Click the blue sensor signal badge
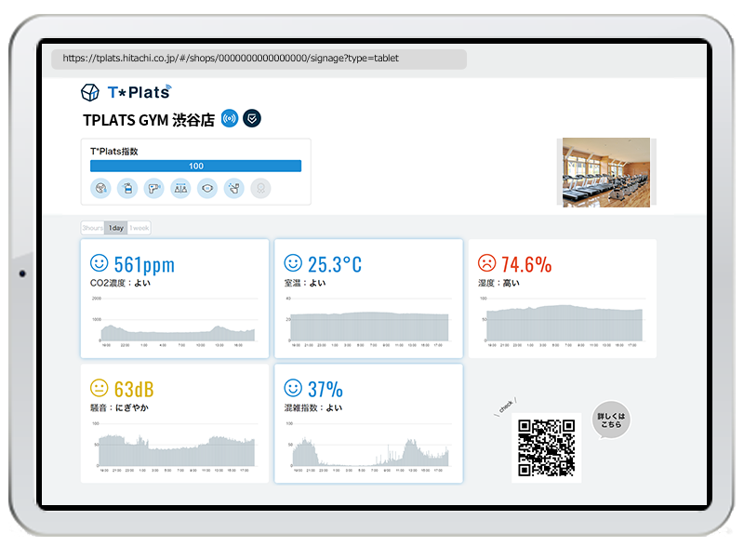Viewport: 744px width, 560px height. click(230, 118)
